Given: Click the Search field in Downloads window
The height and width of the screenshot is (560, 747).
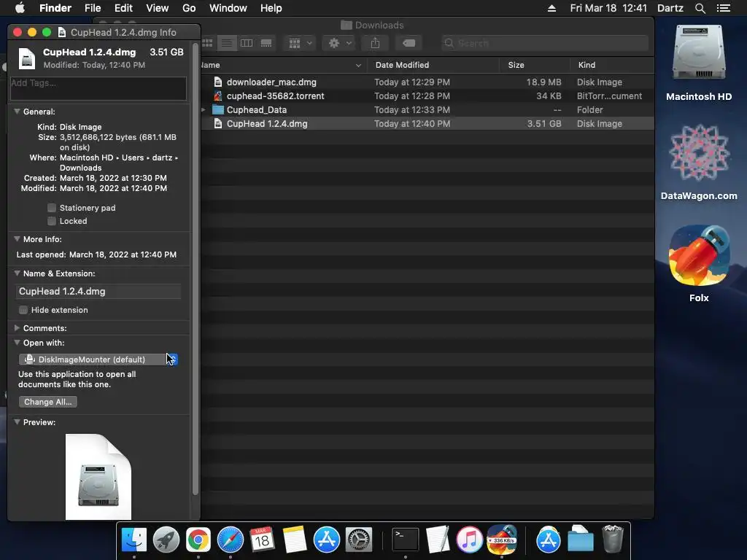Looking at the screenshot, I should click(544, 43).
